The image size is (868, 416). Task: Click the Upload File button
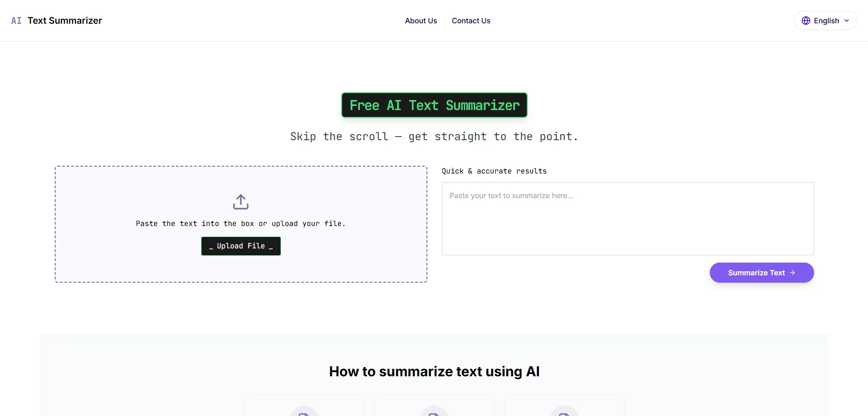point(240,246)
